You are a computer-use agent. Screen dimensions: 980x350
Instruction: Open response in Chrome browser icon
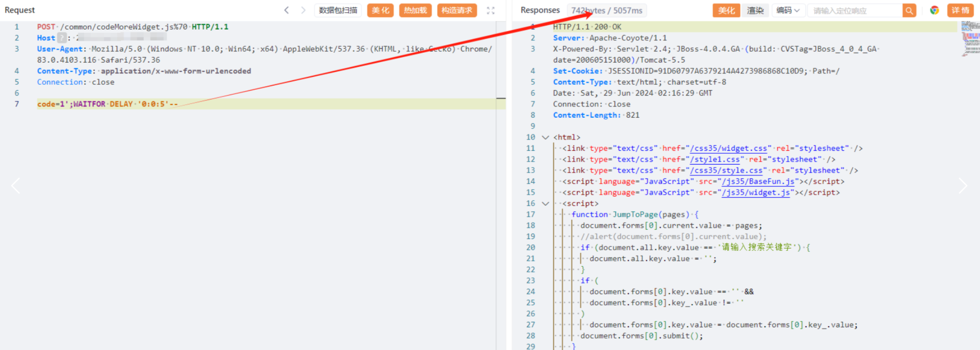pos(934,10)
